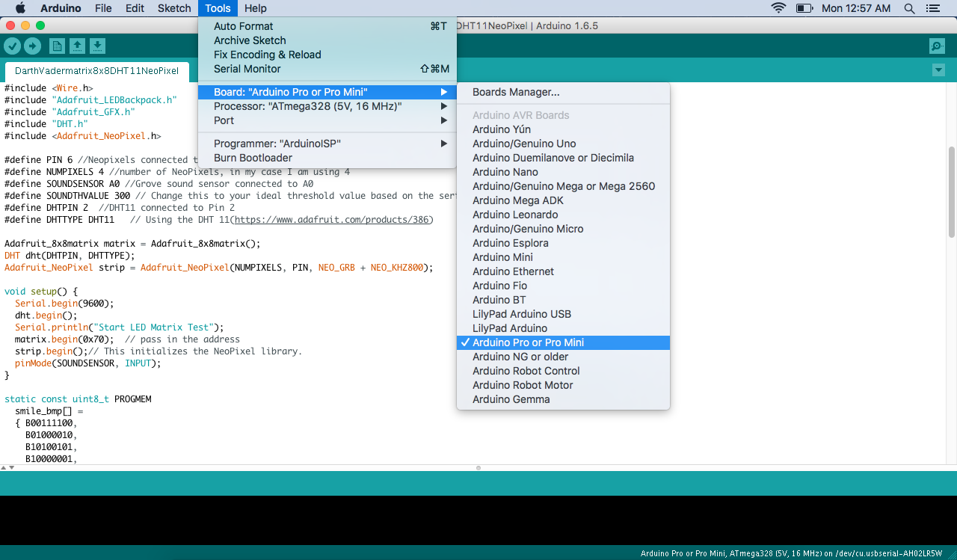The width and height of the screenshot is (957, 560).
Task: Select Arduino NG or older board
Action: click(x=563, y=357)
